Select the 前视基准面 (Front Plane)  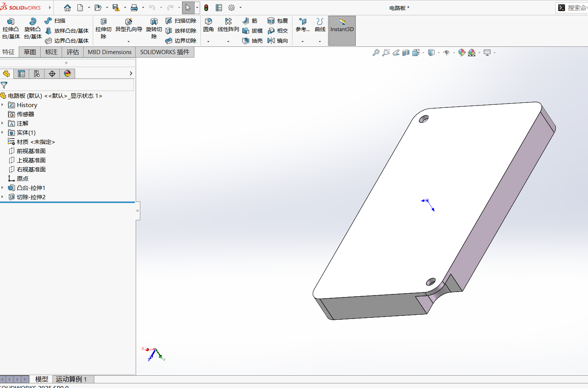[x=27, y=151]
